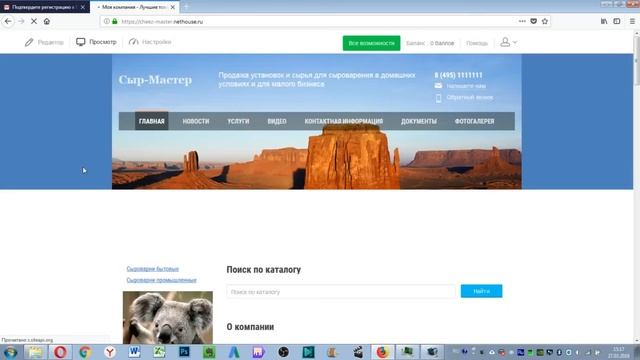
Task: Go back with the browser back arrow
Action: coord(8,21)
